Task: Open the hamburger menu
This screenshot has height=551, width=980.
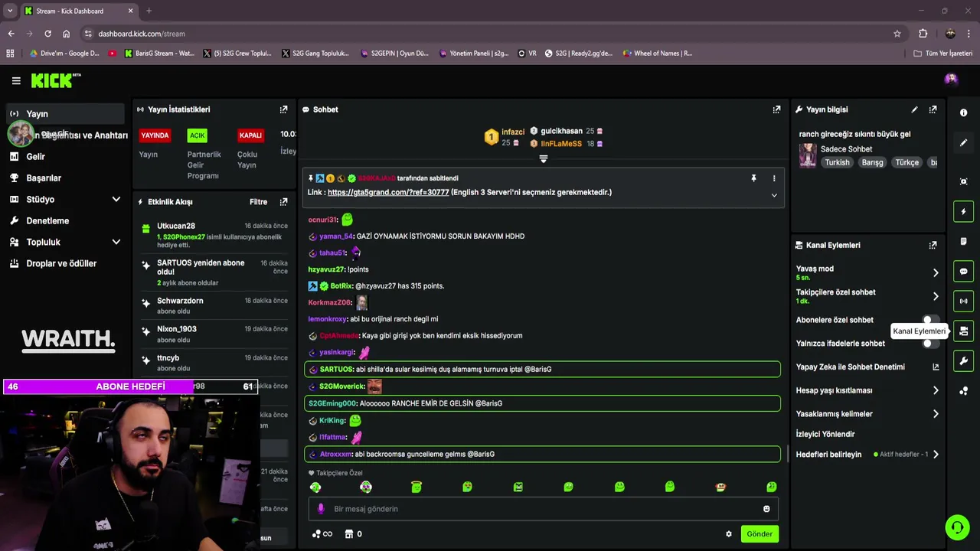Action: [x=16, y=80]
